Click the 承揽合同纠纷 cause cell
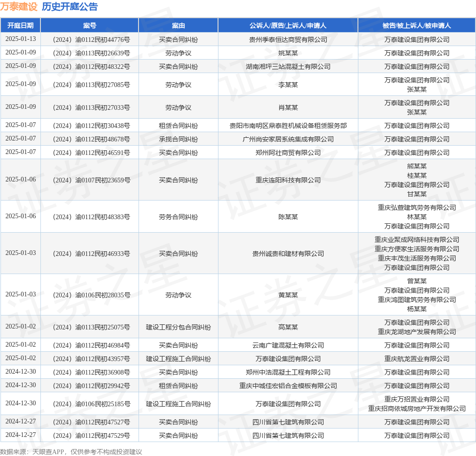The width and height of the screenshot is (476, 456). tap(178, 139)
